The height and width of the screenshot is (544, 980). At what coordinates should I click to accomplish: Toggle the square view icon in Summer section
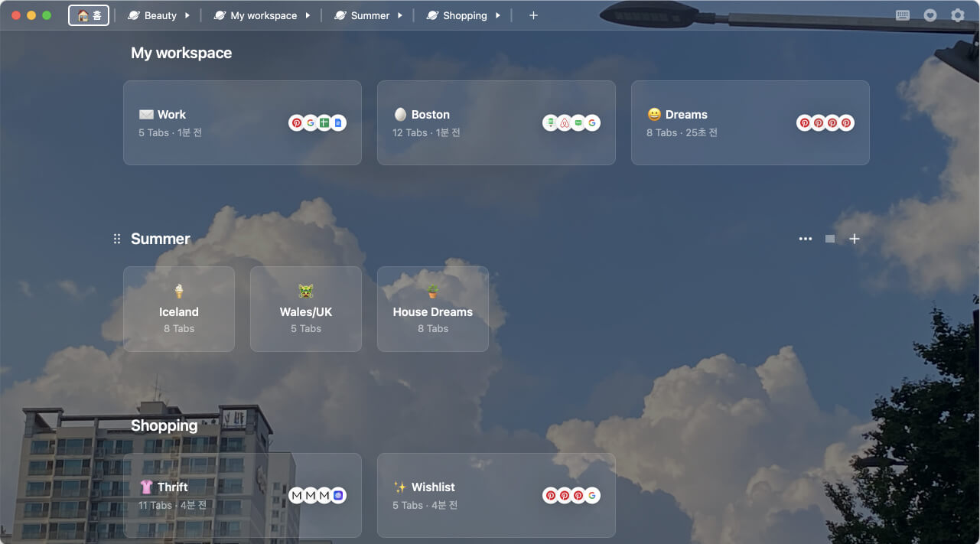point(830,239)
